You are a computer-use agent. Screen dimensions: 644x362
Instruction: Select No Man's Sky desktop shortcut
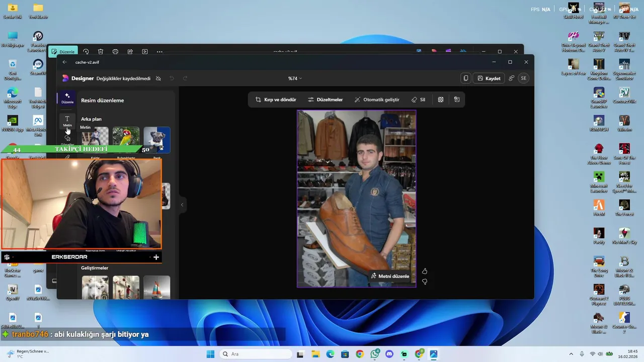click(x=624, y=235)
